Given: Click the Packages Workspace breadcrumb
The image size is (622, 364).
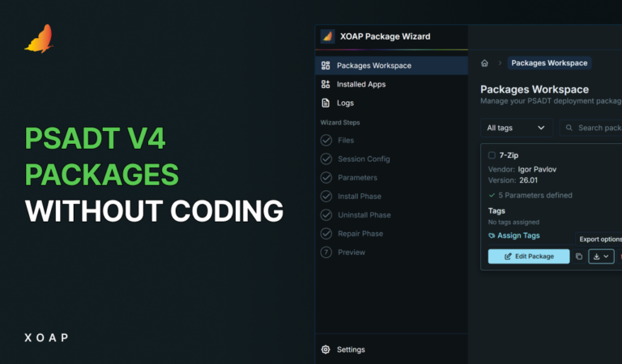Looking at the screenshot, I should coord(549,63).
